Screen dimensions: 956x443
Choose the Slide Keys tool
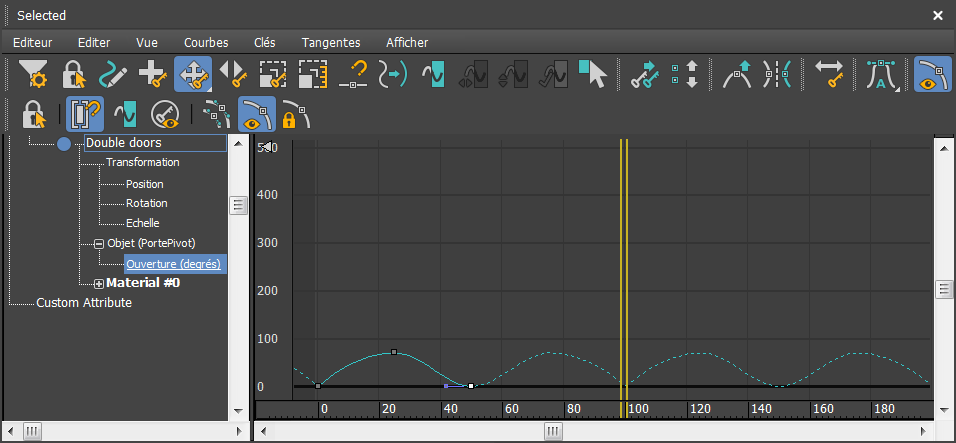(233, 74)
